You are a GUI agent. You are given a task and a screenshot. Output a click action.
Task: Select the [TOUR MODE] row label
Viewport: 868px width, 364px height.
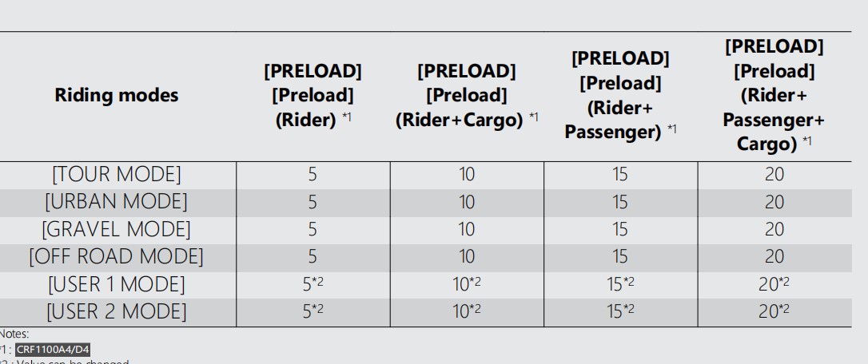click(117, 175)
